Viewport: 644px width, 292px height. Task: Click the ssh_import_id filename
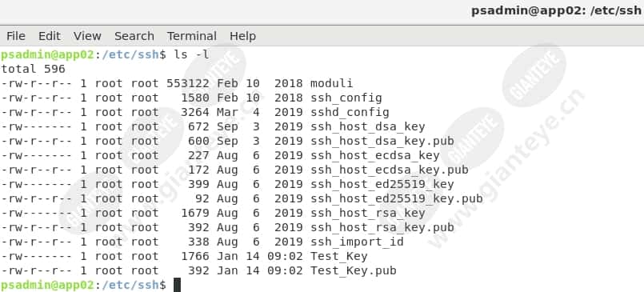pos(357,242)
